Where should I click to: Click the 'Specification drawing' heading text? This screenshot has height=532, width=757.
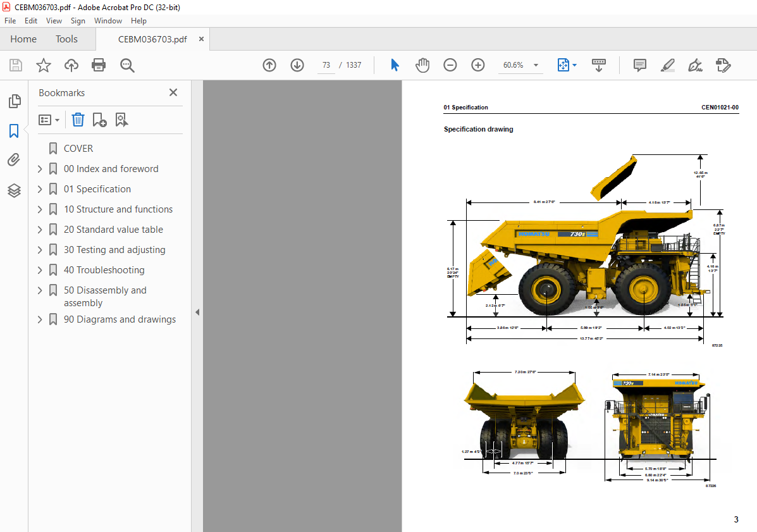click(479, 130)
